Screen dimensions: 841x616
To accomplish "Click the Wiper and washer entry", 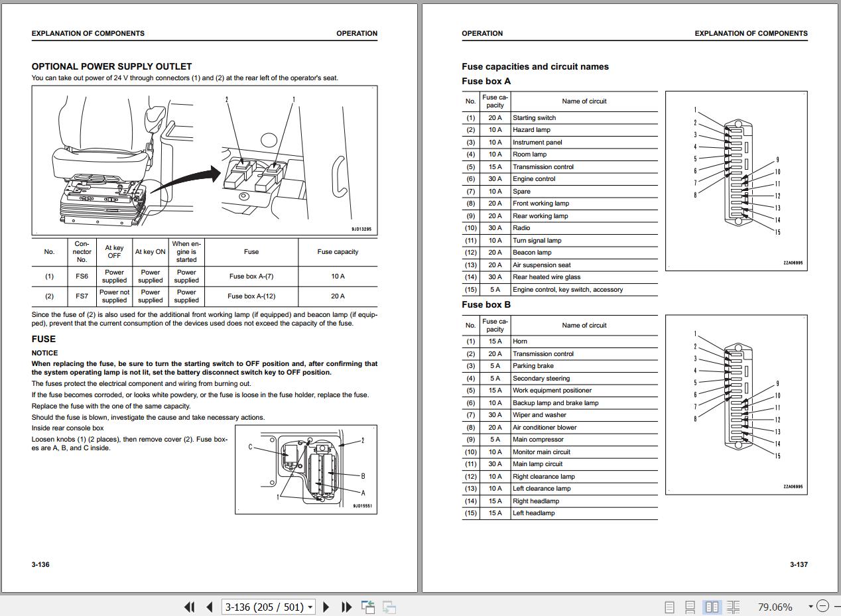I will 539,415.
